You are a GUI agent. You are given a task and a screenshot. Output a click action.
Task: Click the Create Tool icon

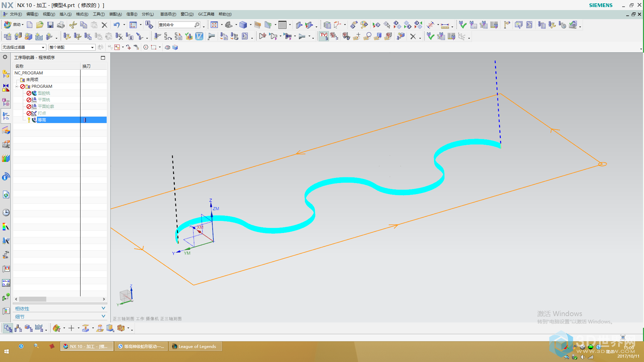[18, 36]
